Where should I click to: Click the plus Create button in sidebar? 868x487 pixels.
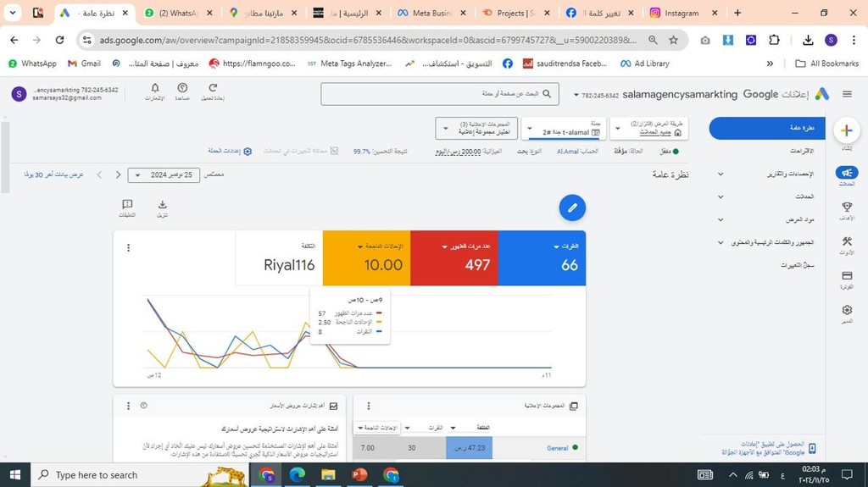[846, 130]
